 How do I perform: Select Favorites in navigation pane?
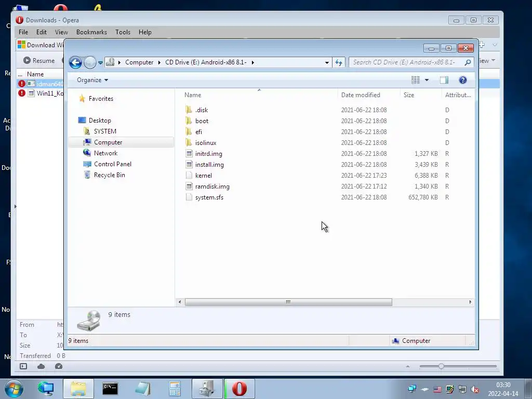[x=101, y=99]
